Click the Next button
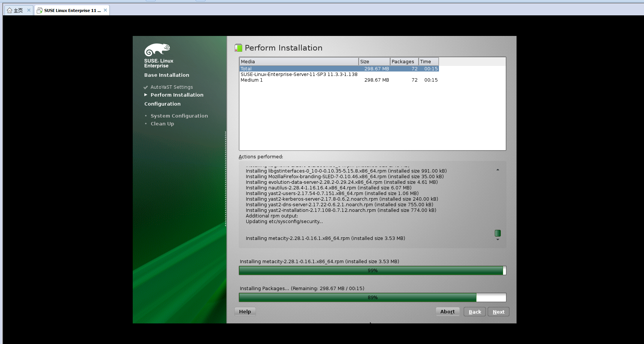The image size is (644, 344). coord(499,312)
